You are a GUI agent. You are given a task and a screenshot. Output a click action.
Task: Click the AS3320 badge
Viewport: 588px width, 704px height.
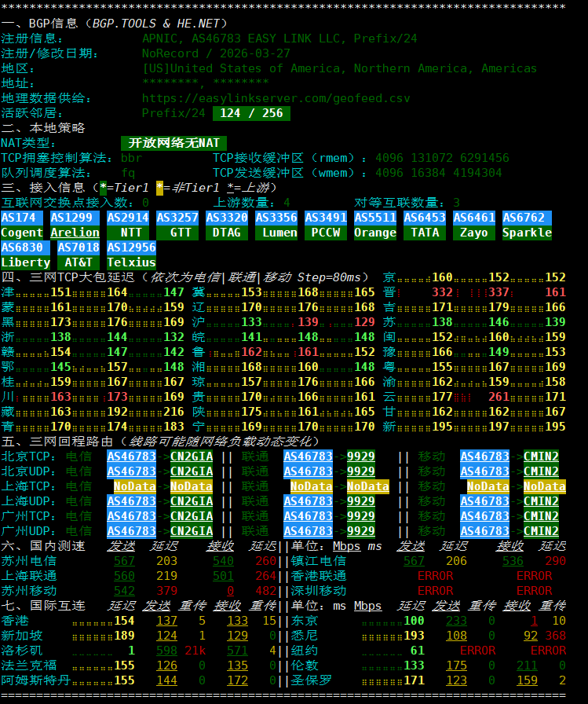(227, 218)
